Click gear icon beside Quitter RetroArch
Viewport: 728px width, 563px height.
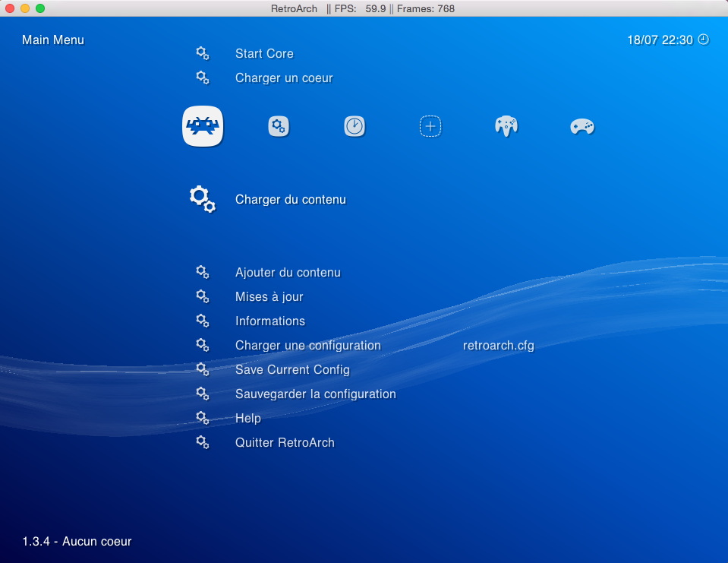point(203,442)
